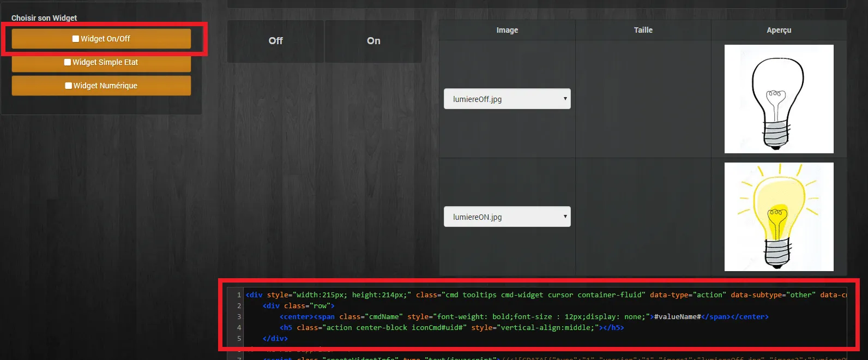868x360 pixels.
Task: Tick the Widget Numérique checkbox
Action: coord(69,86)
